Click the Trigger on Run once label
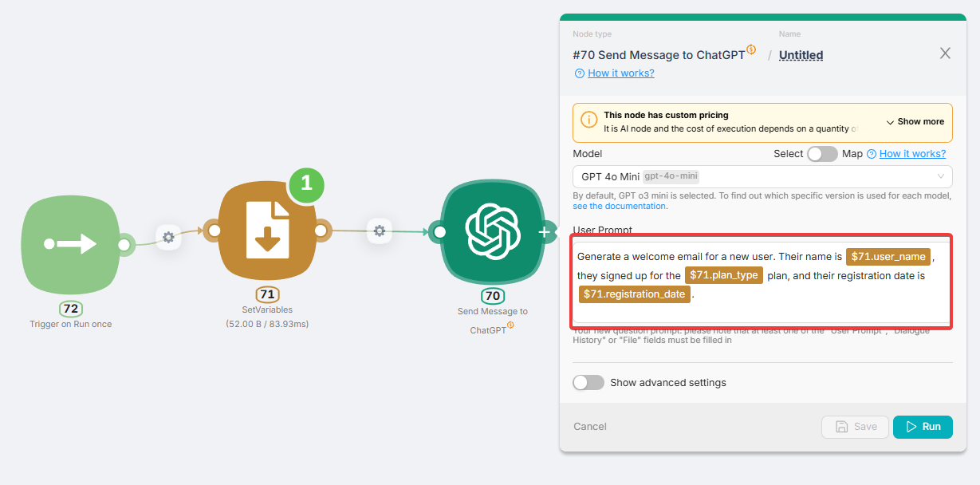 pyautogui.click(x=70, y=324)
